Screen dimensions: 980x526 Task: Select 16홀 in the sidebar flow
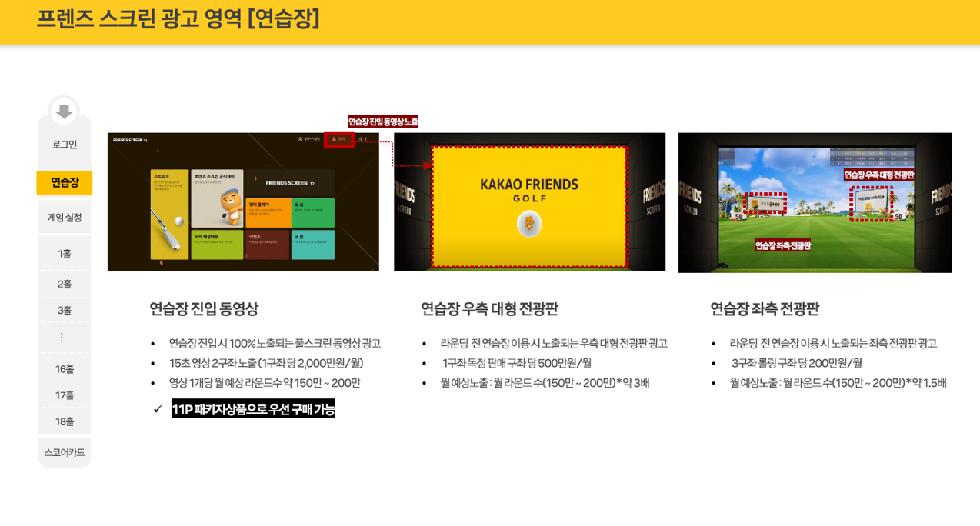[65, 368]
